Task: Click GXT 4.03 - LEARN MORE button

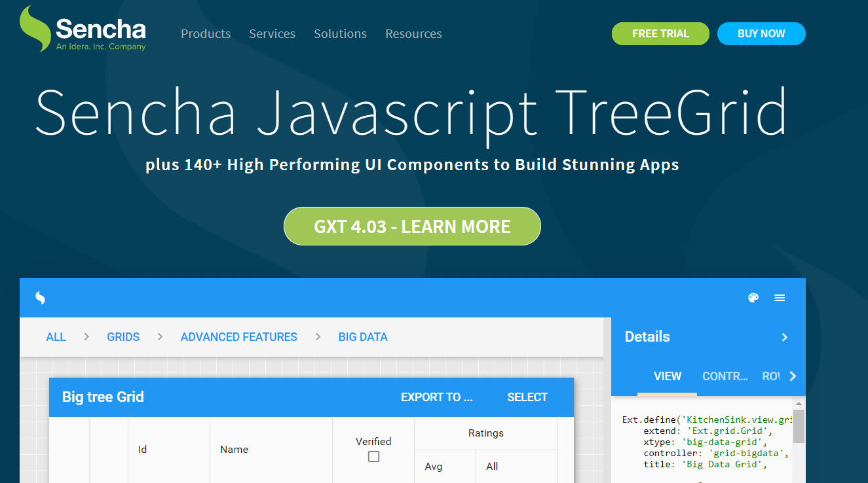Action: (412, 226)
